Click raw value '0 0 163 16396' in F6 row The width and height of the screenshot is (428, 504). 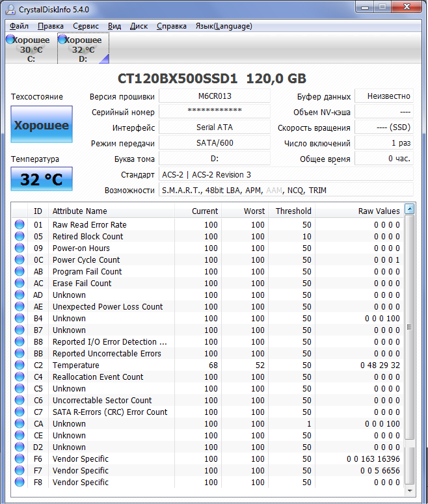[373, 458]
